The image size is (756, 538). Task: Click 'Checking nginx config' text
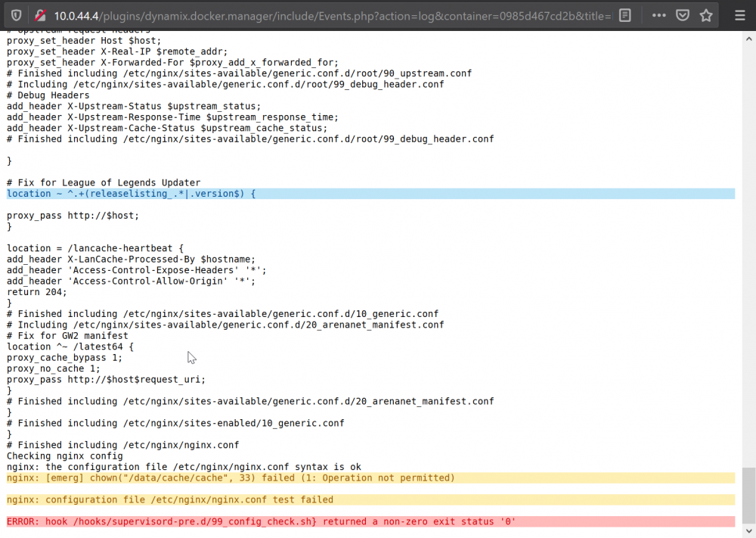64,456
